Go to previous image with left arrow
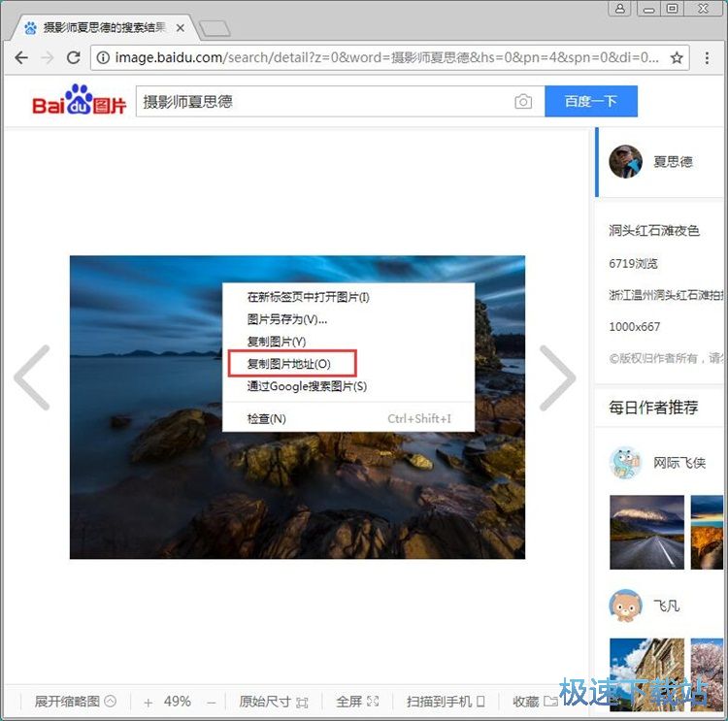Image resolution: width=728 pixels, height=721 pixels. coord(32,377)
